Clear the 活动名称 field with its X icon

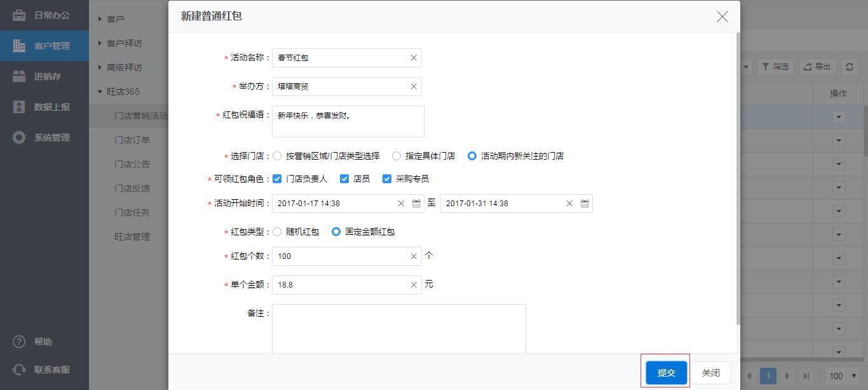click(x=414, y=58)
